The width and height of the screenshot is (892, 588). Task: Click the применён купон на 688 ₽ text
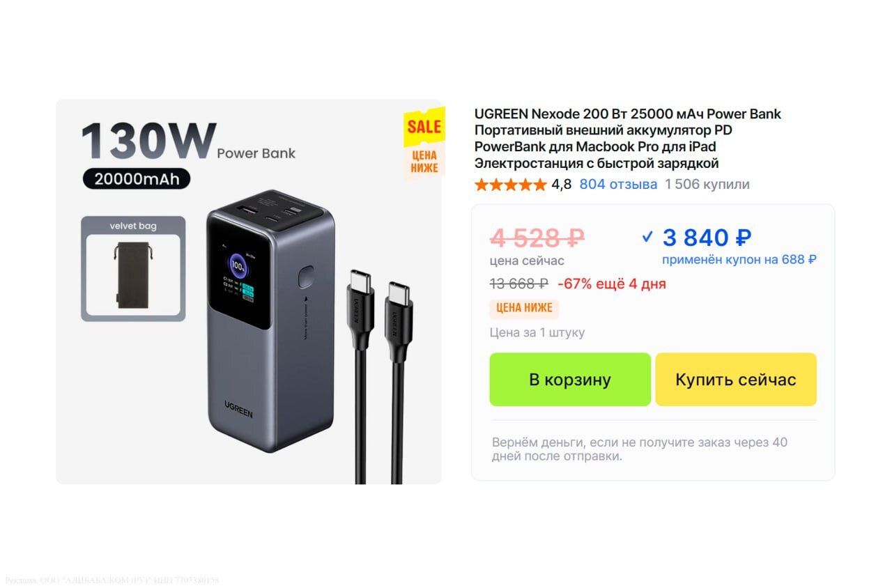point(739,260)
